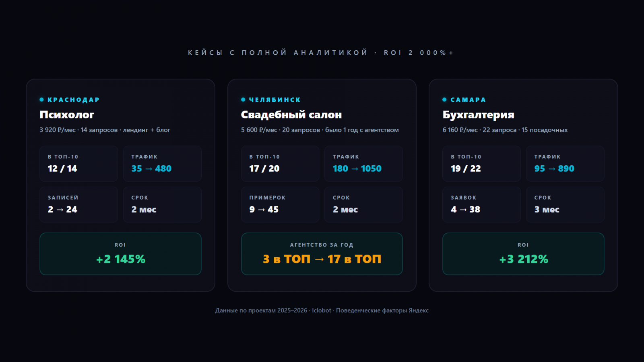Open the Свадебный салон case title
644x362 pixels.
(x=291, y=115)
